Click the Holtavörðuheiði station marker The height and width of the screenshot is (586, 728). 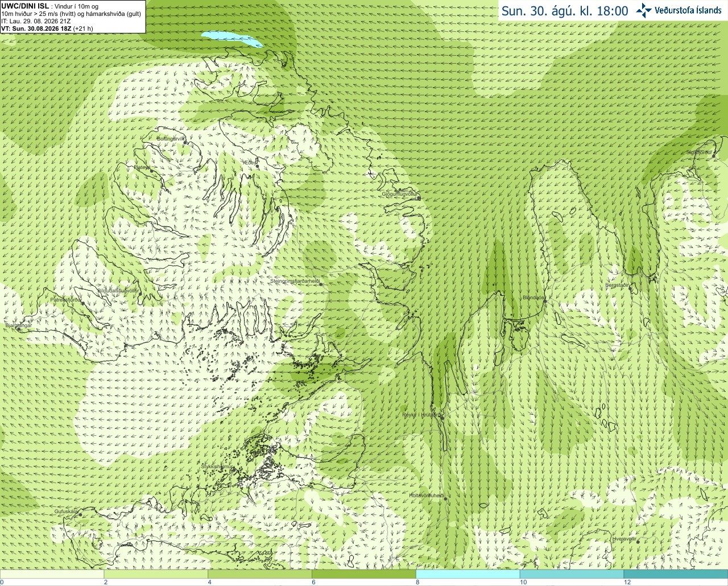(446, 499)
